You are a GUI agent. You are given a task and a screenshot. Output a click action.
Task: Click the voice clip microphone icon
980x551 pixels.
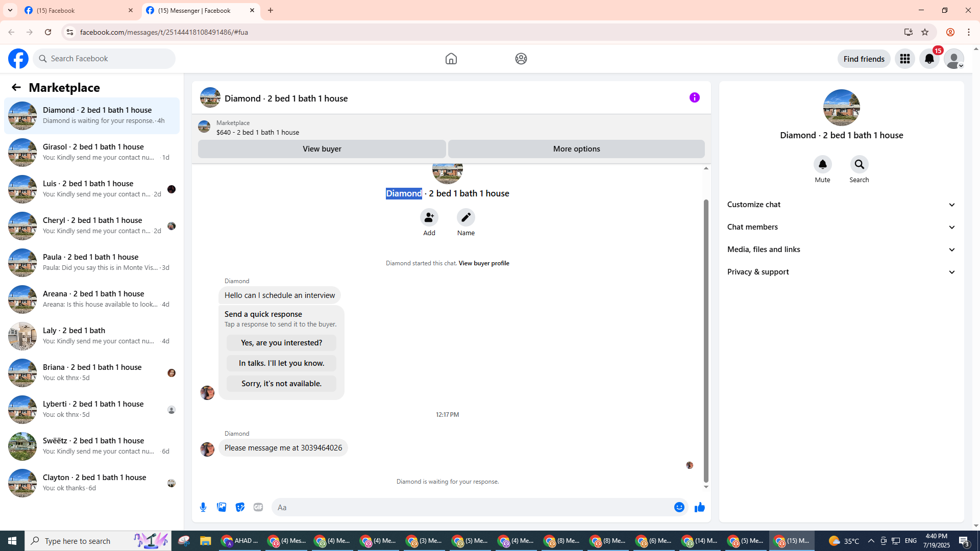(203, 507)
